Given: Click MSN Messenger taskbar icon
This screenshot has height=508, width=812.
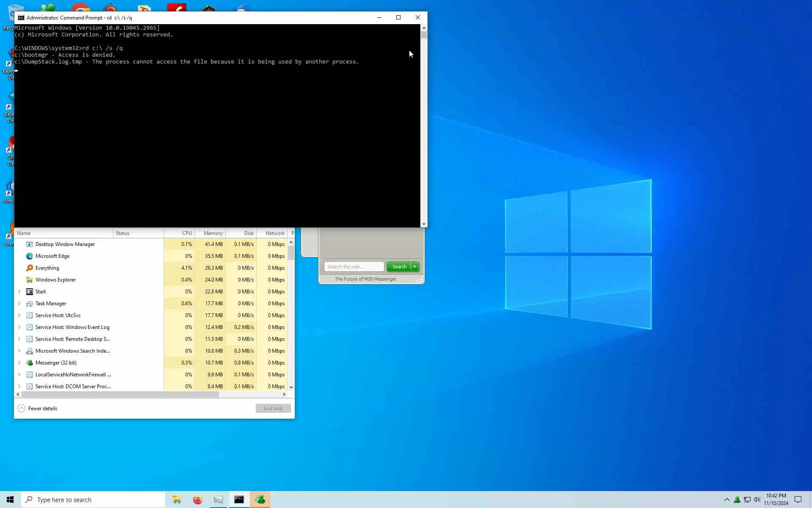Looking at the screenshot, I should [260, 500].
